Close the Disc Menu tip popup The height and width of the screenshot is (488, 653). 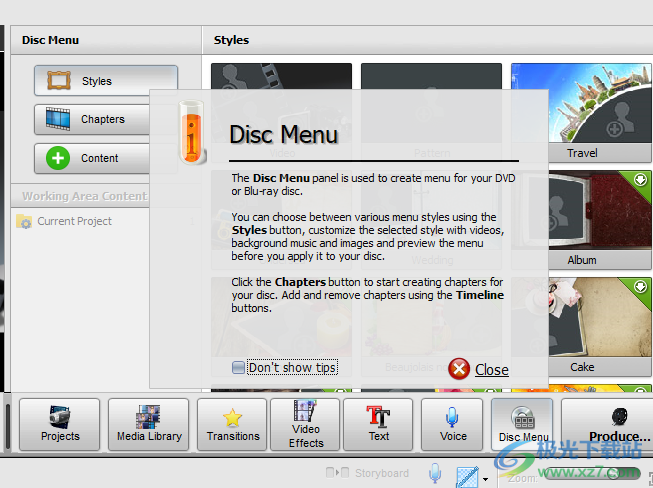pyautogui.click(x=491, y=370)
